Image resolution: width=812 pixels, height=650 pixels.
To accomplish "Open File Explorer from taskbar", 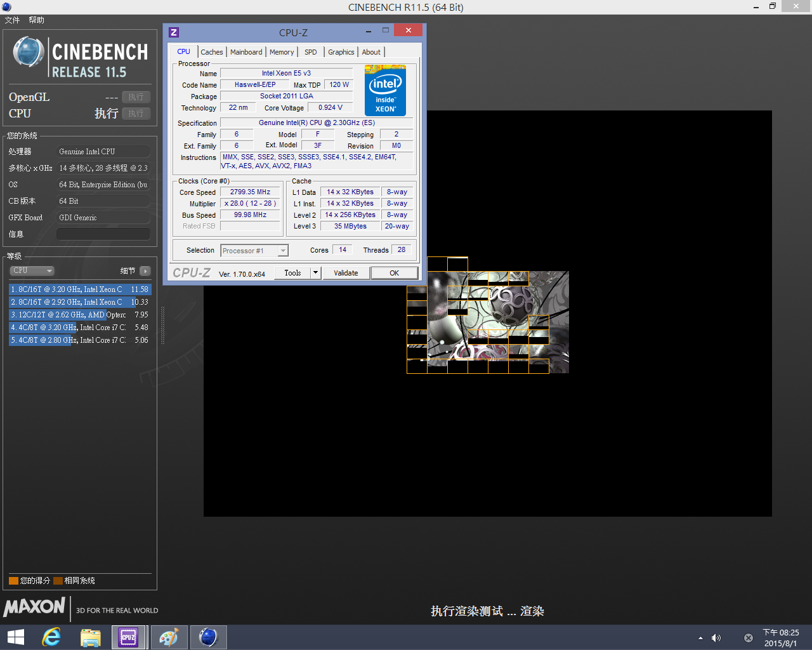I will coord(91,637).
